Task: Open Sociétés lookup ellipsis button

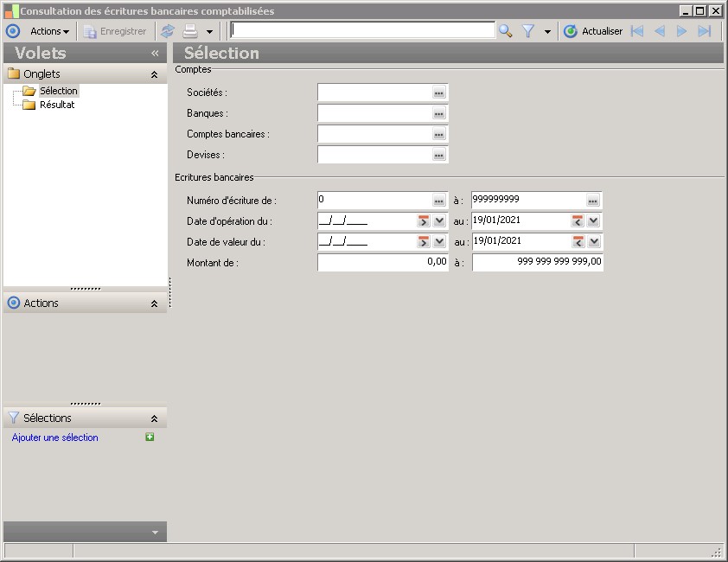Action: [439, 93]
